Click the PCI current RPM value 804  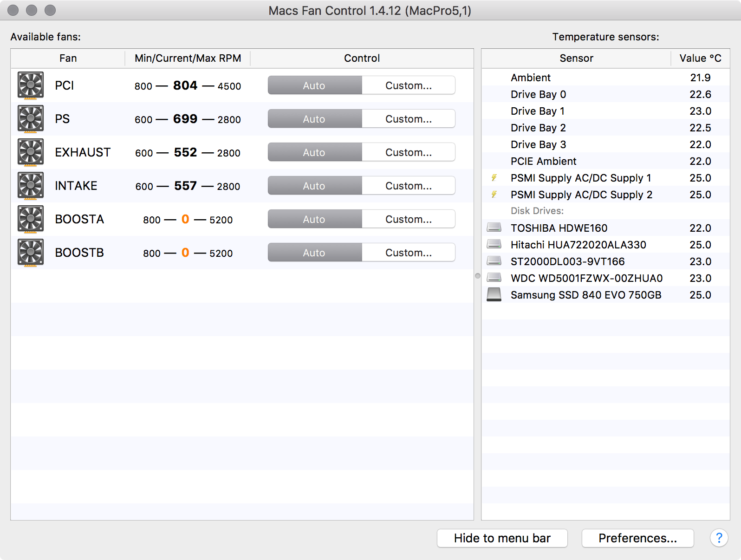[x=185, y=85]
